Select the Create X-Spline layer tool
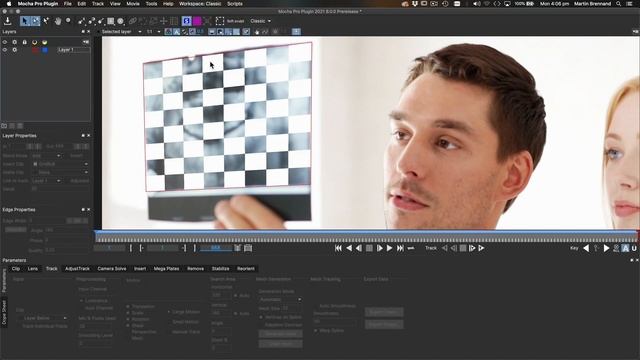 click(x=82, y=21)
